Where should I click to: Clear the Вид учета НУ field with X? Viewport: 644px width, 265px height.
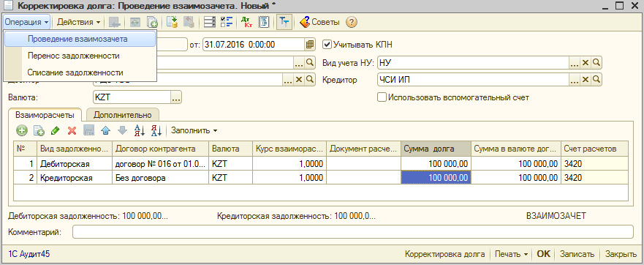click(x=586, y=62)
